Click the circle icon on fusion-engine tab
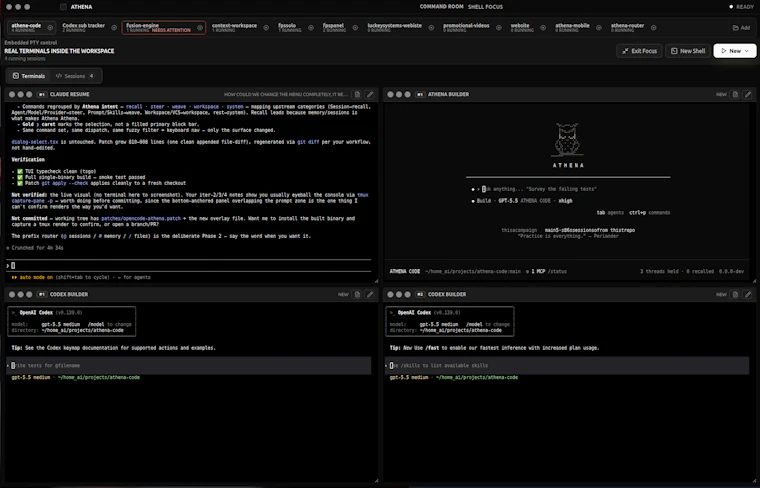Image resolution: width=760 pixels, height=488 pixels. click(x=200, y=28)
